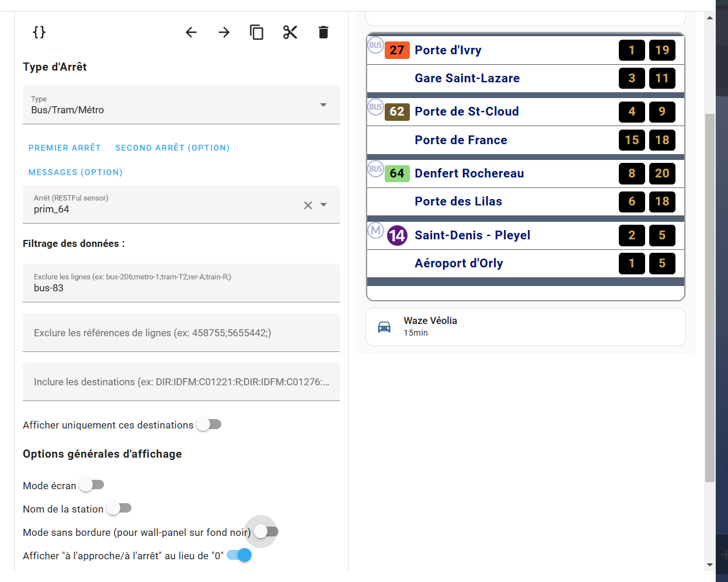728x582 pixels.
Task: Click the line 14 Saint-Denis - Pleyel row
Action: pyautogui.click(x=472, y=235)
